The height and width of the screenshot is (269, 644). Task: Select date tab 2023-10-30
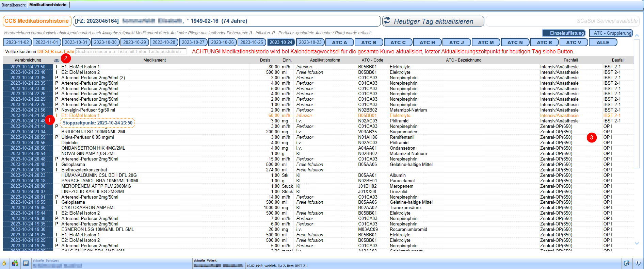(x=106, y=43)
